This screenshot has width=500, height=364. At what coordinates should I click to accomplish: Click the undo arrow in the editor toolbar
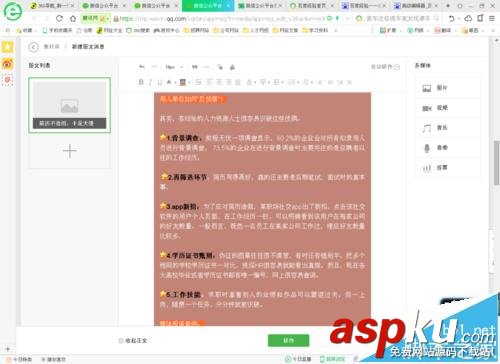click(142, 67)
